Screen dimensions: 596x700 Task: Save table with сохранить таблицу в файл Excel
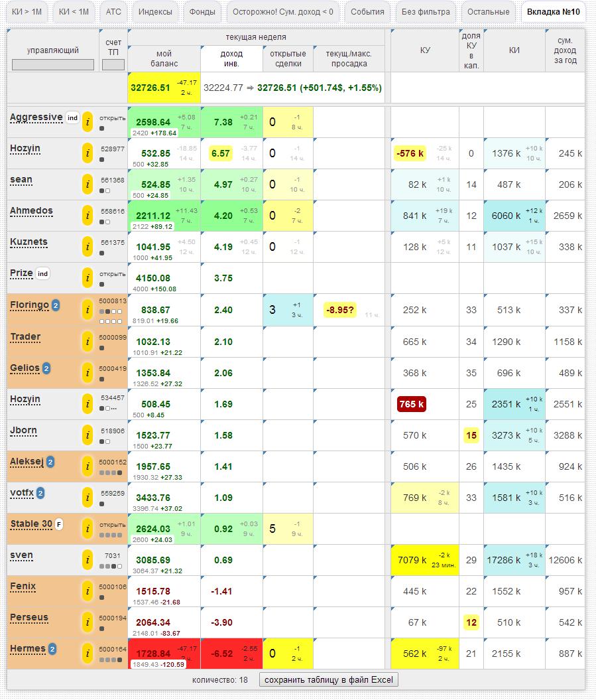pos(329,680)
